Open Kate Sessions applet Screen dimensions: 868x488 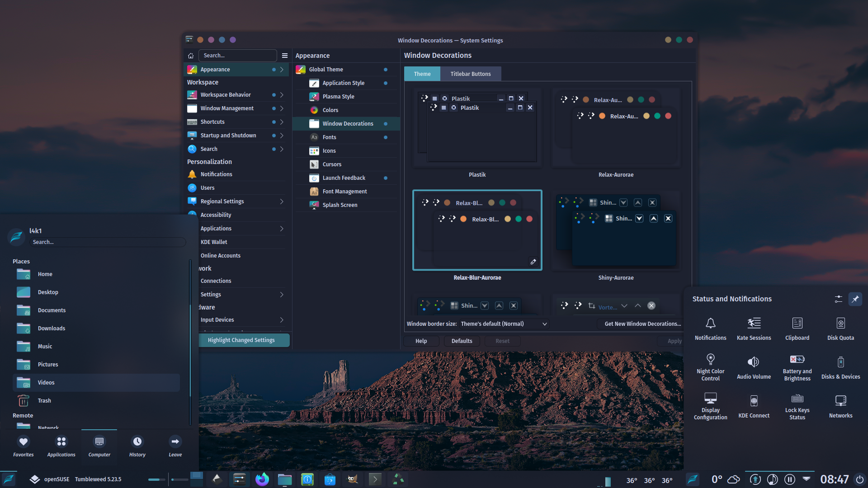[754, 328]
